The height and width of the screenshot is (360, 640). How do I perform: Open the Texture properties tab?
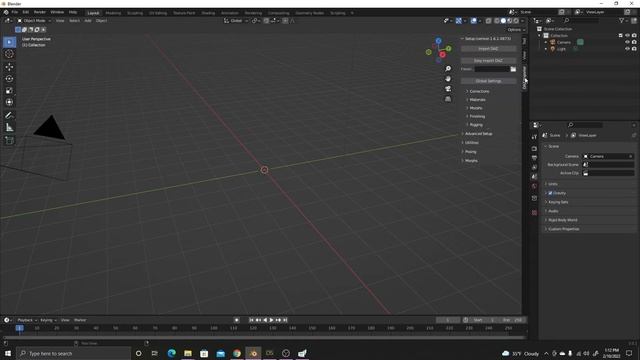pos(534,213)
